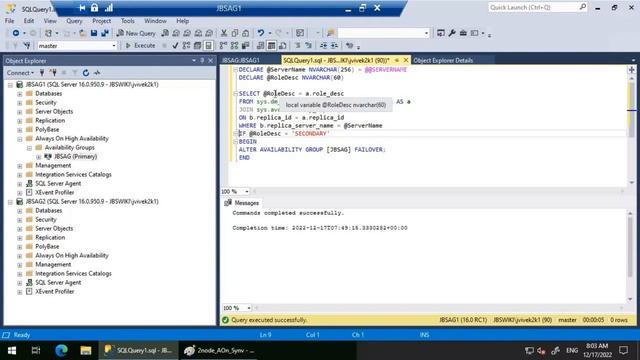Switch to Object Explorer Details tab
640x360 pixels.
[x=443, y=60]
